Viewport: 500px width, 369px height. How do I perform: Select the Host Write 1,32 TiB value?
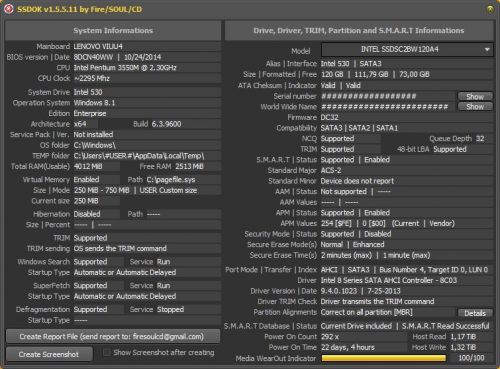pos(463,347)
